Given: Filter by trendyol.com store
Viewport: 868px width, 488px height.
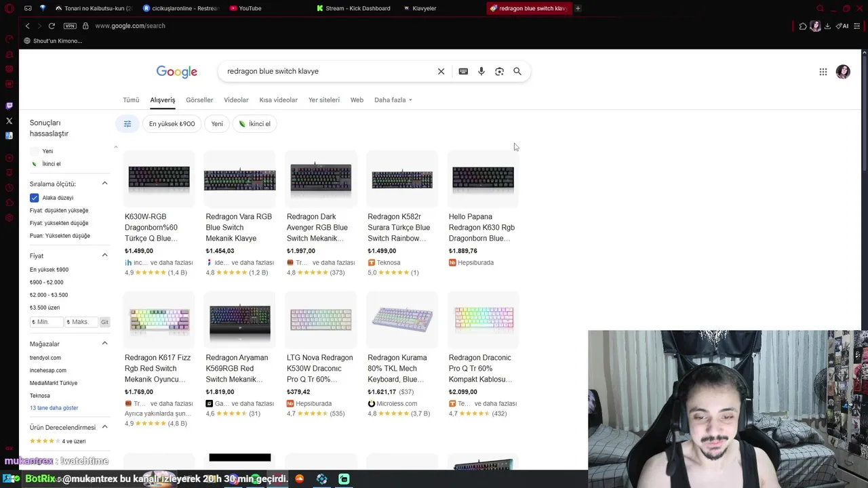Looking at the screenshot, I should coord(45,358).
